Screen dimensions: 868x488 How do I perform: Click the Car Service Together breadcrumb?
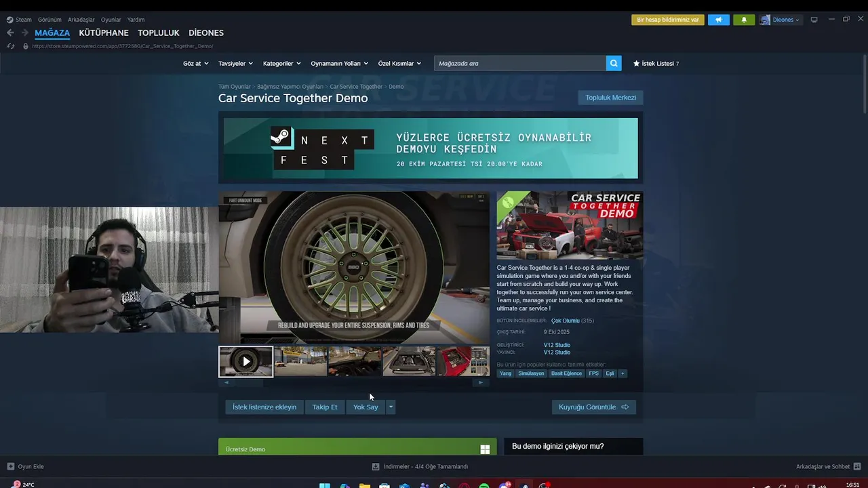pos(356,87)
